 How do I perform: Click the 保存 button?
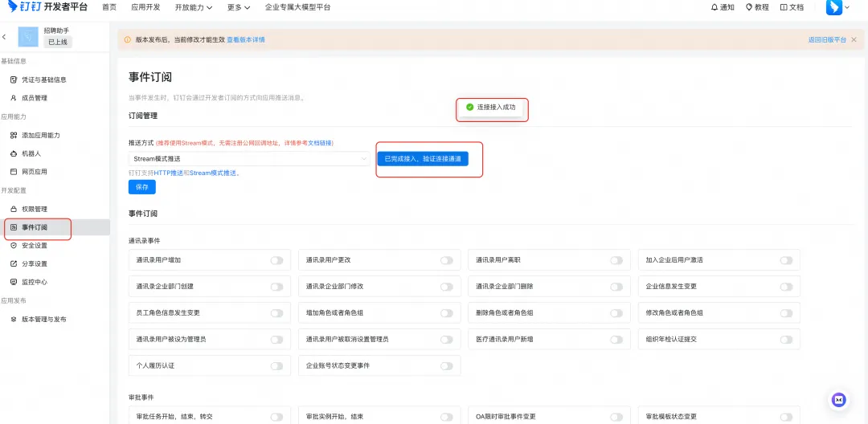pyautogui.click(x=142, y=187)
